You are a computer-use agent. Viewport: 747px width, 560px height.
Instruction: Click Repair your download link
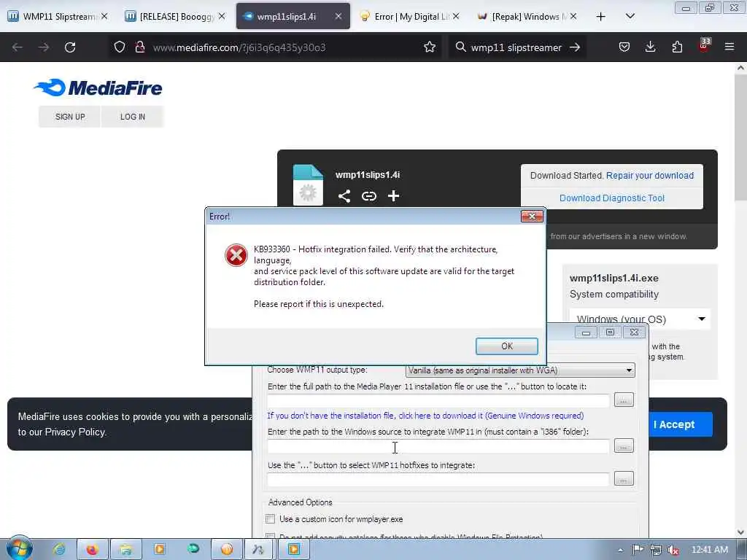point(650,176)
